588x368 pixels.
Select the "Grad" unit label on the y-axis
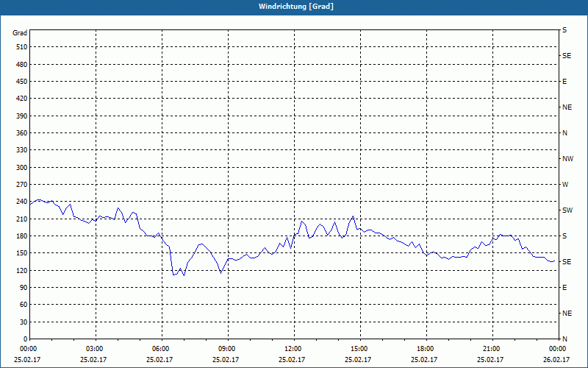20,33
